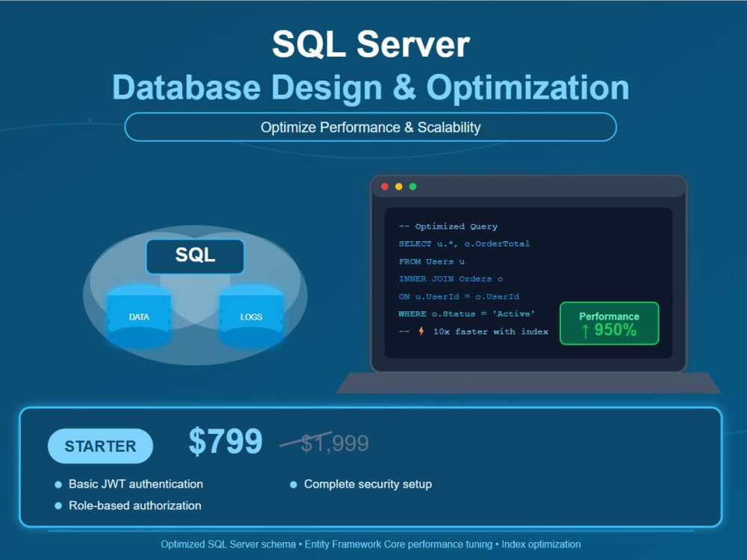Click the yellow minimize dot in code window
Viewport: 747px width, 560px height.
coord(399,187)
